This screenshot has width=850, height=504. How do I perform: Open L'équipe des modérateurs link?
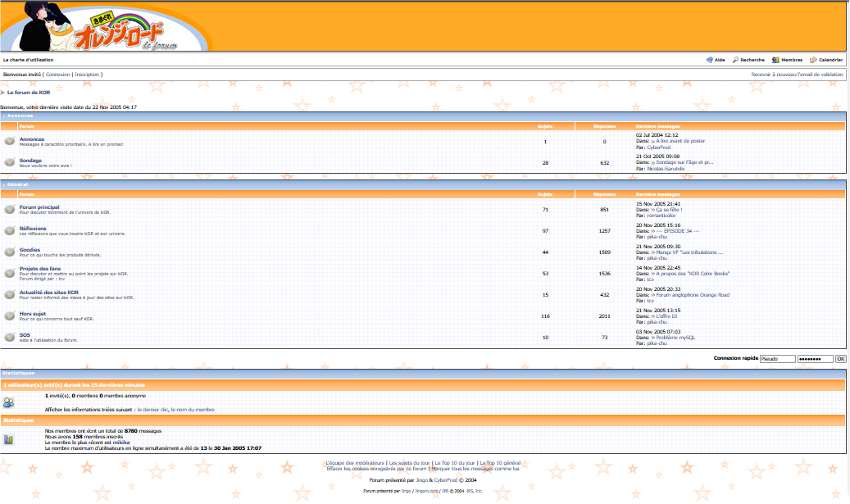(355, 463)
